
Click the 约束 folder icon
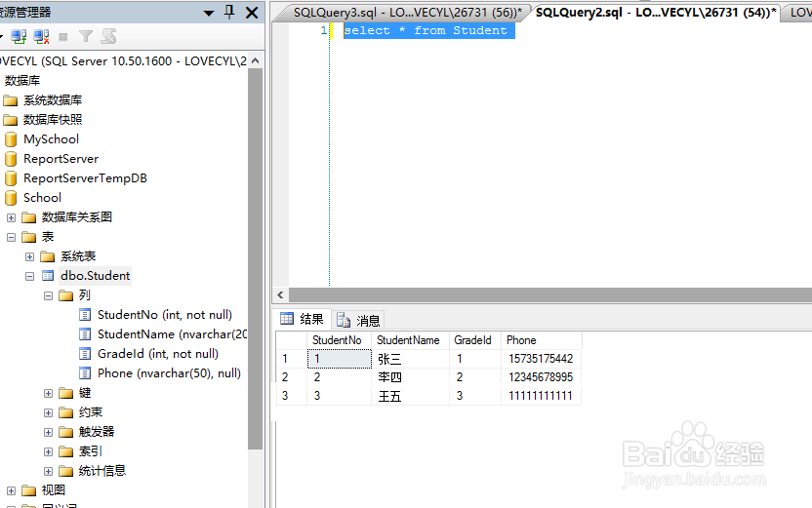[x=65, y=412]
